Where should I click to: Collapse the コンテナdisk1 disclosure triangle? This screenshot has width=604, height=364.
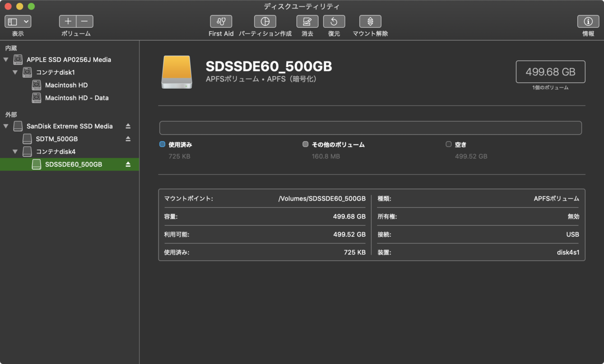pos(15,72)
